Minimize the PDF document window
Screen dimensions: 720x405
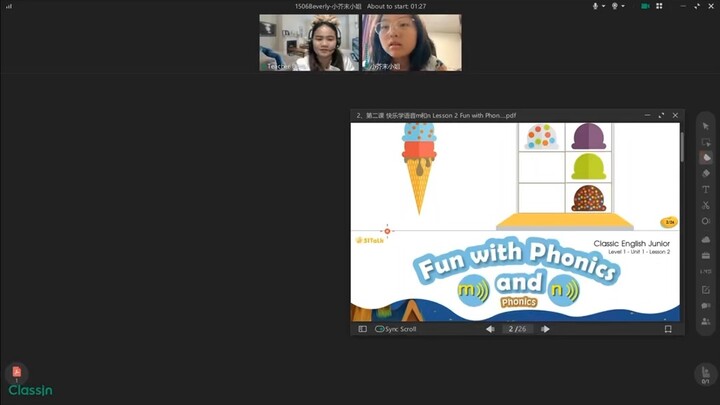point(647,115)
